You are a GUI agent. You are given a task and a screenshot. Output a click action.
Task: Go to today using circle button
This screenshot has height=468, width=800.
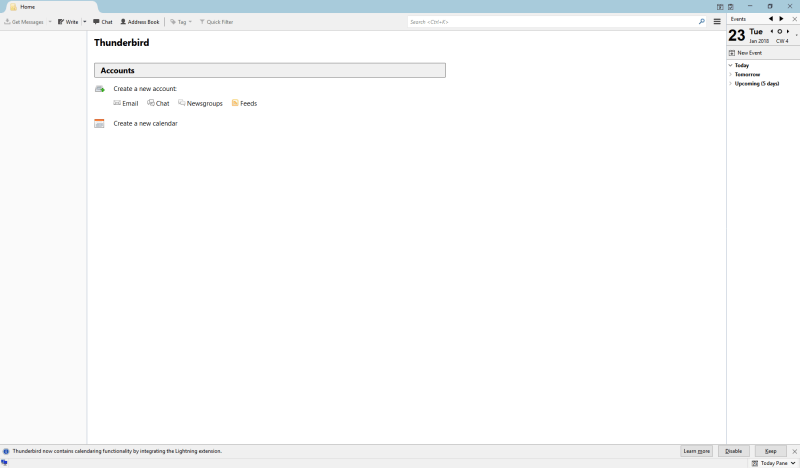(780, 32)
